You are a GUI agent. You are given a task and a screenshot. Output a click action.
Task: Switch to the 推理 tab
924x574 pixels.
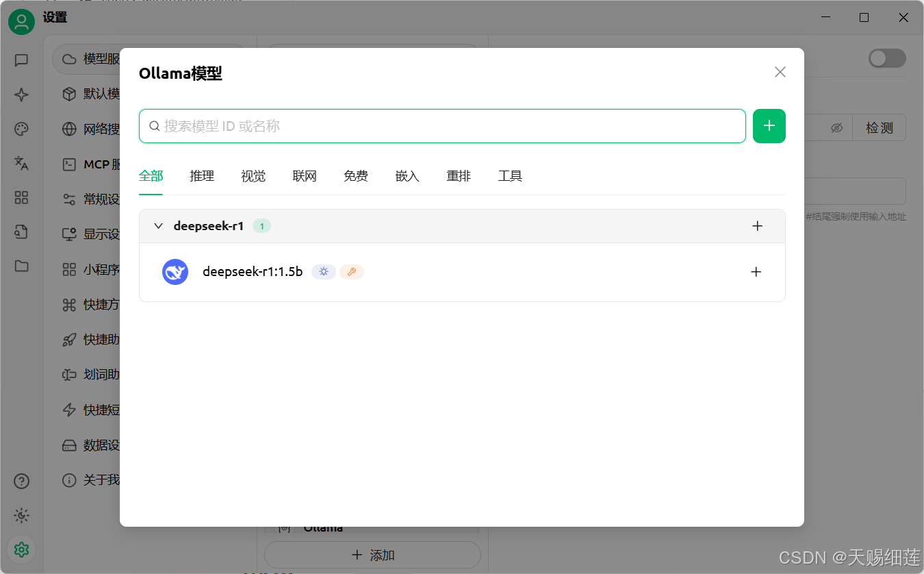(202, 176)
